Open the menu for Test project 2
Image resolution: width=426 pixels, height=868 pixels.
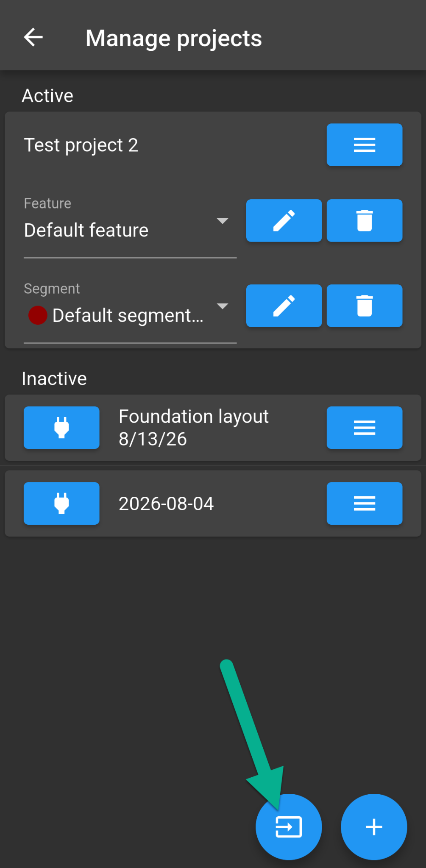pyautogui.click(x=364, y=145)
